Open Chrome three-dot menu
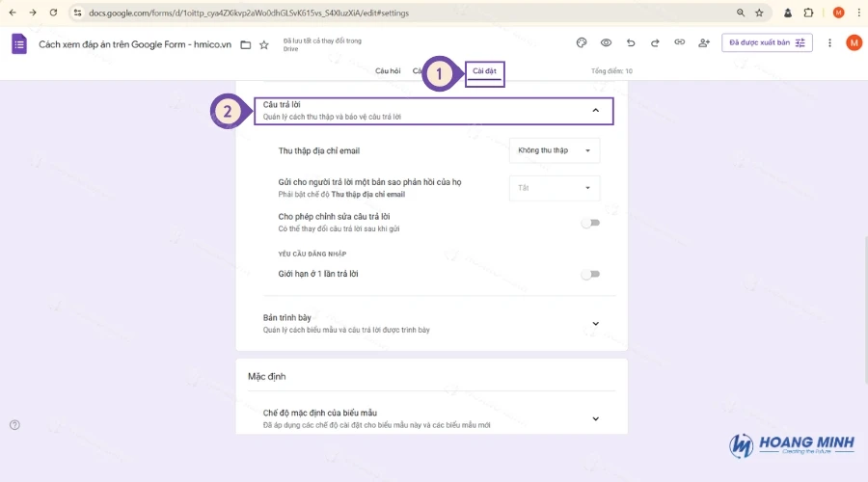 (858, 13)
